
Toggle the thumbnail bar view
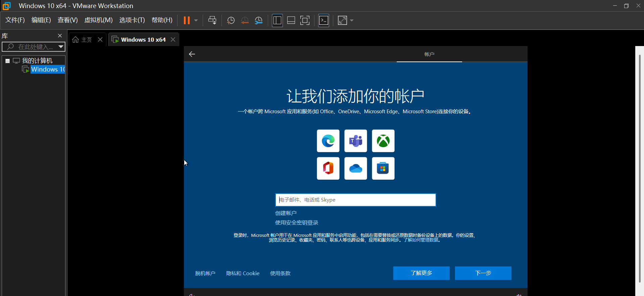[x=291, y=20]
